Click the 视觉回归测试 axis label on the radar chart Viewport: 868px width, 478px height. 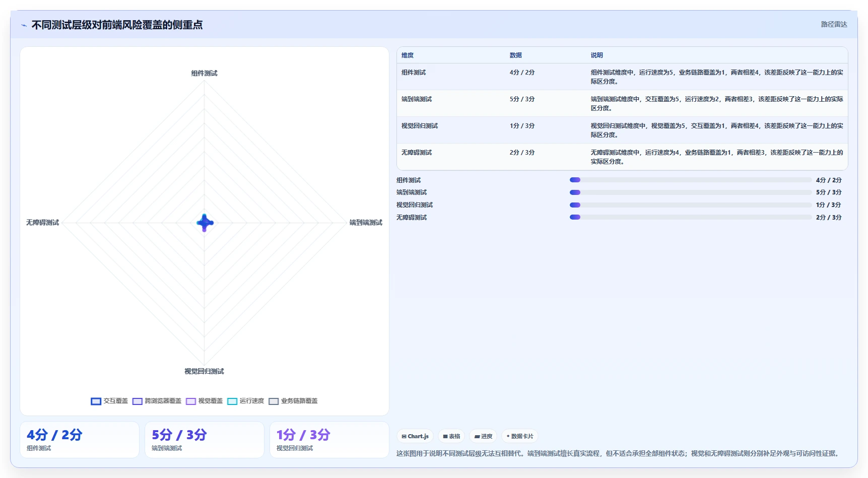coord(204,371)
